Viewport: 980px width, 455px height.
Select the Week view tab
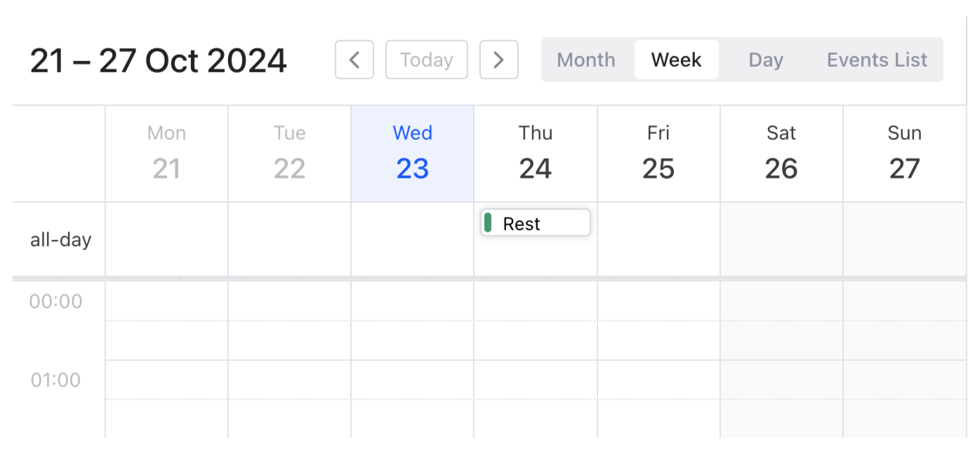tap(676, 60)
